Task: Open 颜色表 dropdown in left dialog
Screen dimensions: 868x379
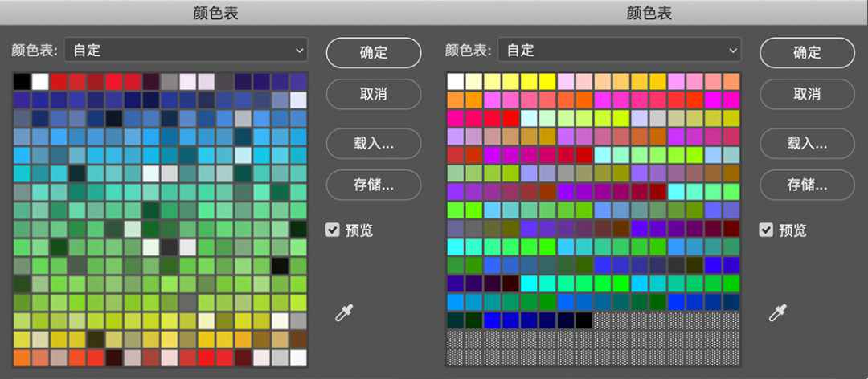Action: coord(186,50)
